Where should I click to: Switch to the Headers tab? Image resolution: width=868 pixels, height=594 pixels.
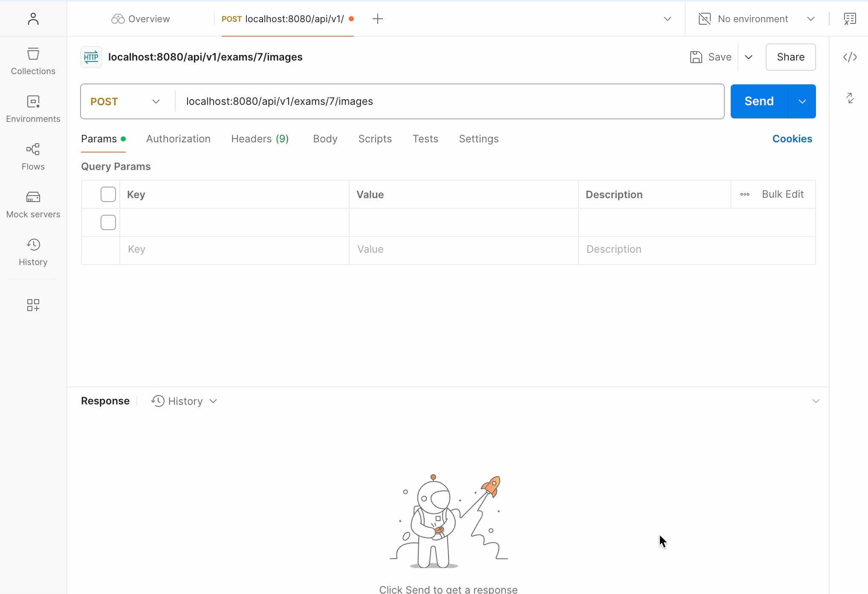pos(260,139)
